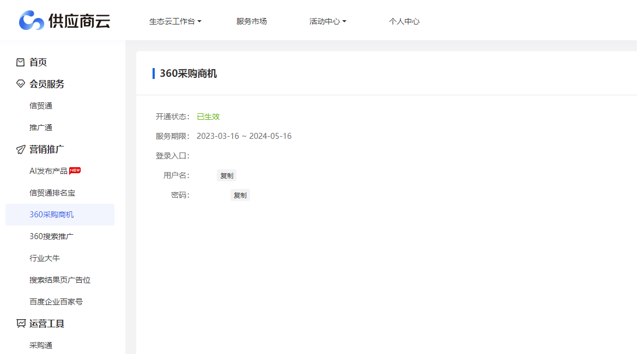Select 360采购商机 sidebar item
The width and height of the screenshot is (644, 354).
point(60,215)
